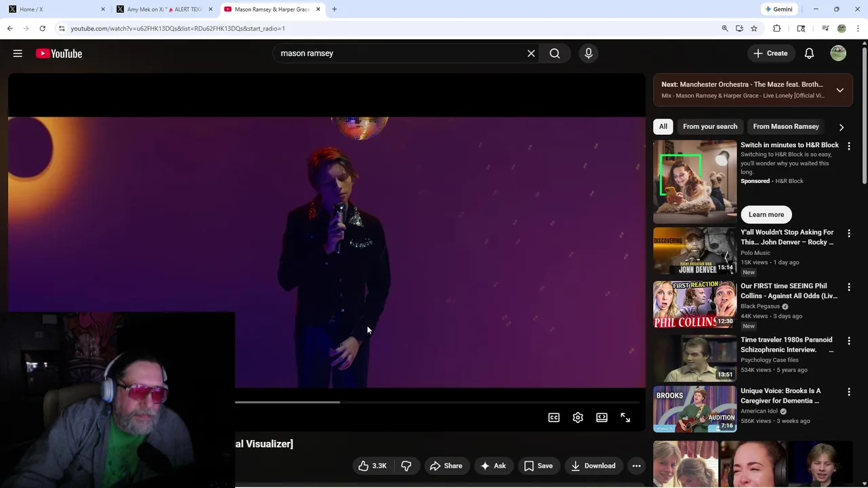Open a new browser tab

pyautogui.click(x=334, y=9)
